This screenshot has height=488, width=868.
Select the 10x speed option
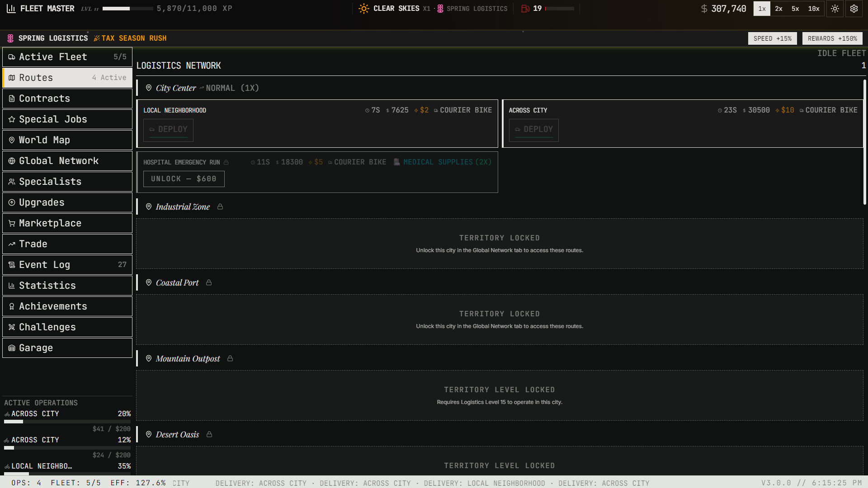pos(814,9)
